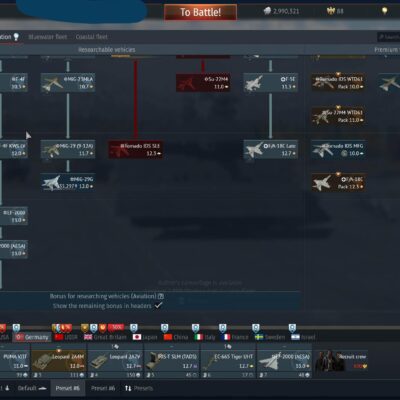
Task: Click the shield badge above France
Action: pos(223,328)
